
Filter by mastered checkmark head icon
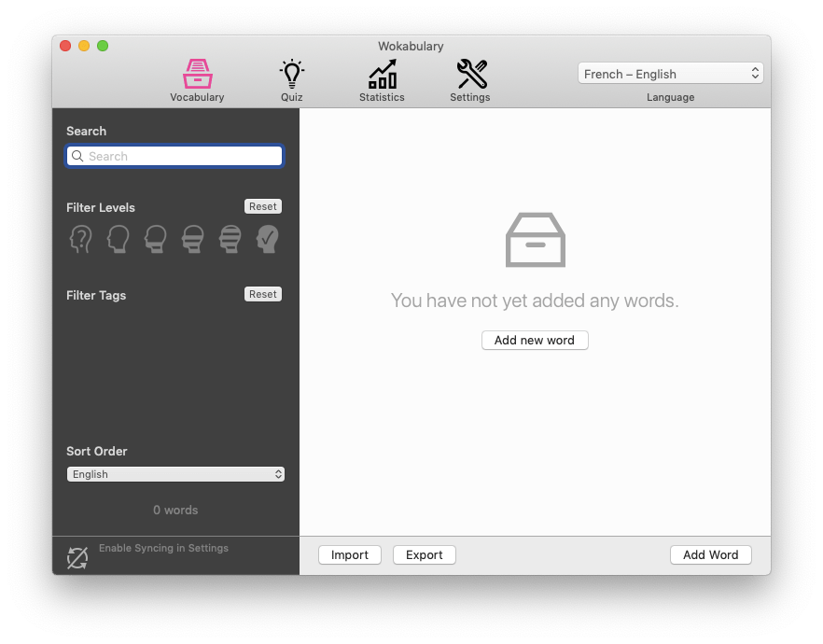point(268,239)
